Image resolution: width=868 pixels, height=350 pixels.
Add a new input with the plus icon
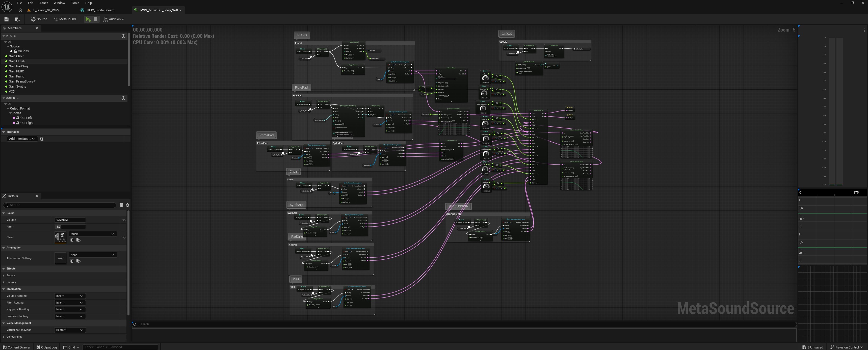pyautogui.click(x=123, y=36)
